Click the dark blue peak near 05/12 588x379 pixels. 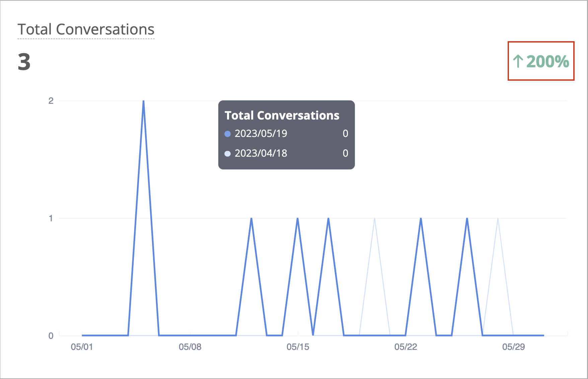click(x=251, y=219)
